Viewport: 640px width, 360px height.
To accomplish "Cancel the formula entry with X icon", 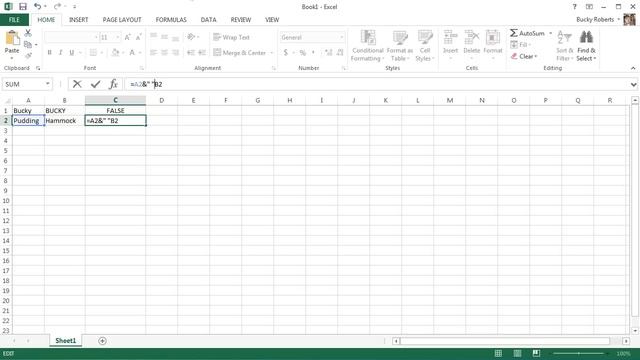I will 77,84.
